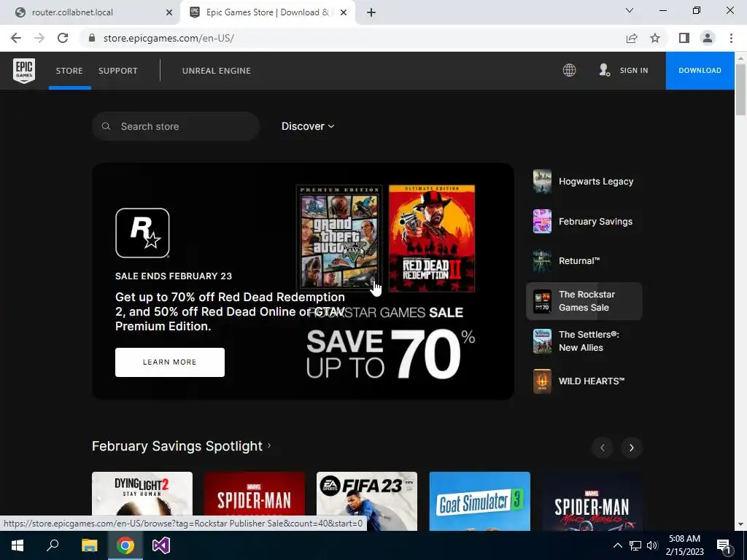Screen dimensions: 747x560
Task: Focus the Search store input field
Action: click(176, 126)
